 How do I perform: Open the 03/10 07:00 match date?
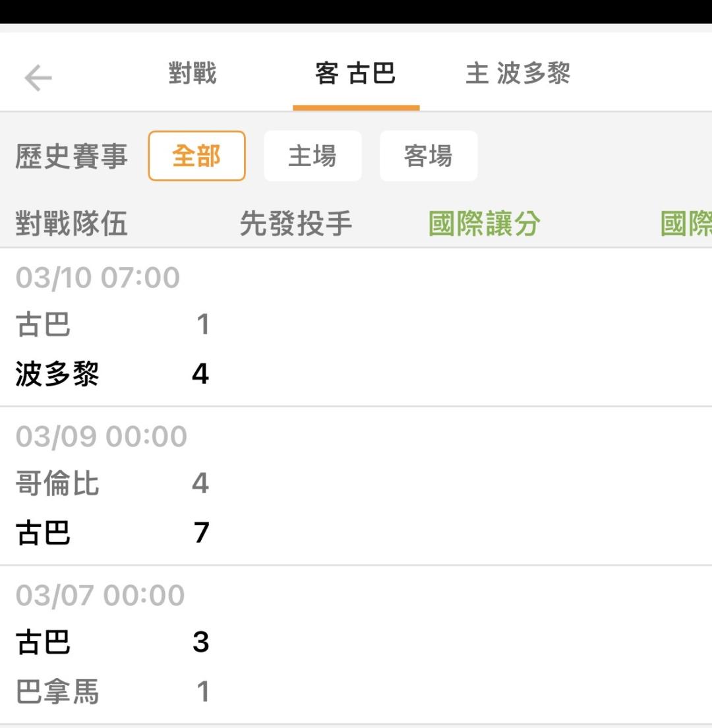(x=98, y=278)
